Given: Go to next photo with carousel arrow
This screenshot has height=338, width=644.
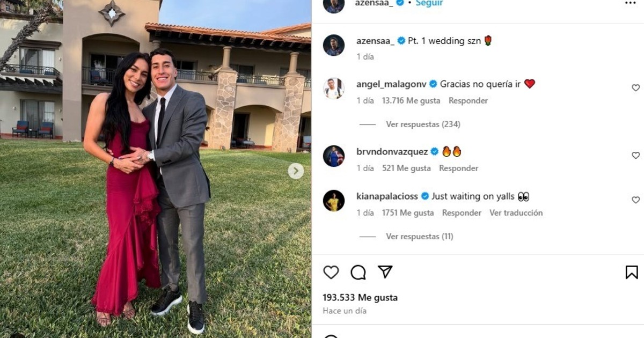Looking at the screenshot, I should (x=296, y=171).
